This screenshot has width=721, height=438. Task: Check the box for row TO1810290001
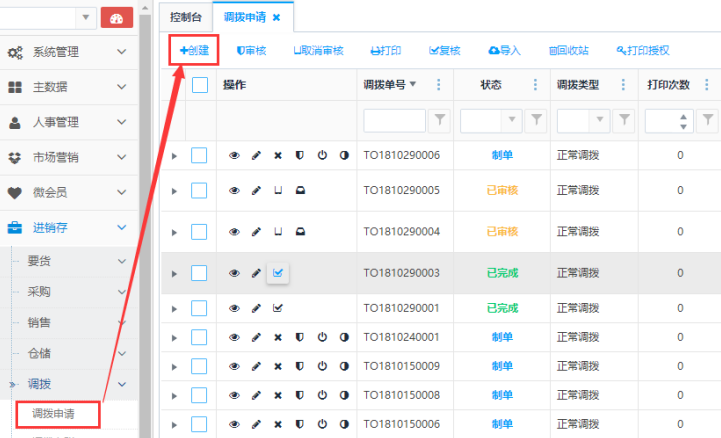(x=199, y=308)
